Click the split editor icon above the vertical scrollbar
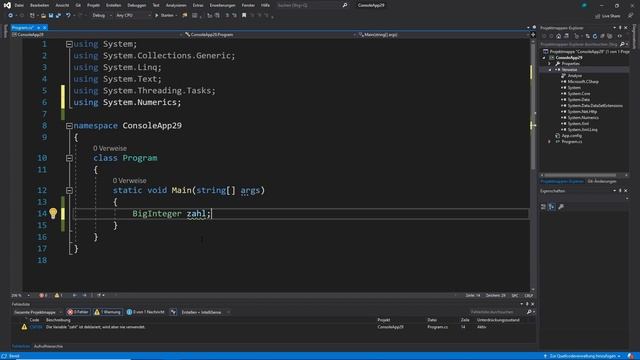This screenshot has width=640, height=360. coord(533,35)
